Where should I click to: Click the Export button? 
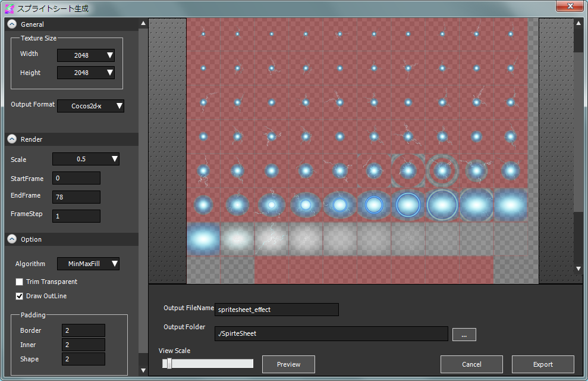(543, 364)
